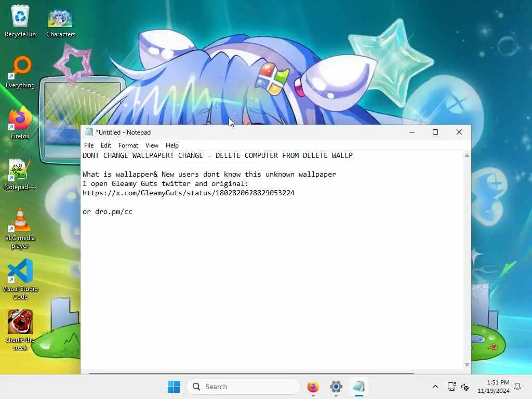Launch VLC media player shortcut
532x399 pixels.
pos(20,229)
